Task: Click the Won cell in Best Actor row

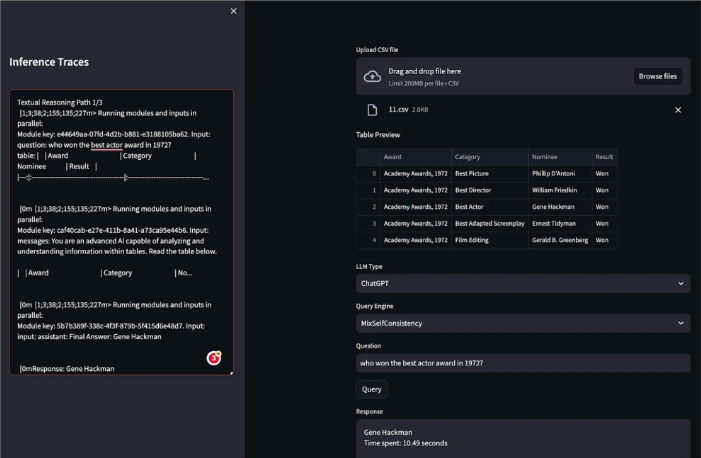Action: tap(604, 207)
